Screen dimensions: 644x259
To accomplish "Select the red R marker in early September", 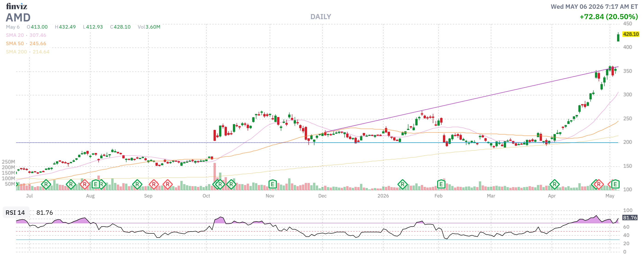I will pyautogui.click(x=154, y=185).
